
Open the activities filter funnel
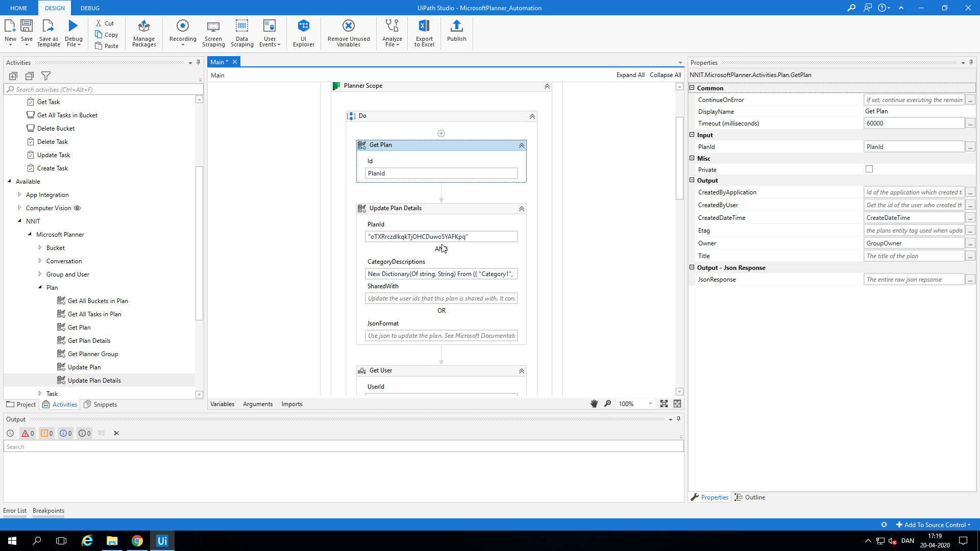pyautogui.click(x=46, y=76)
